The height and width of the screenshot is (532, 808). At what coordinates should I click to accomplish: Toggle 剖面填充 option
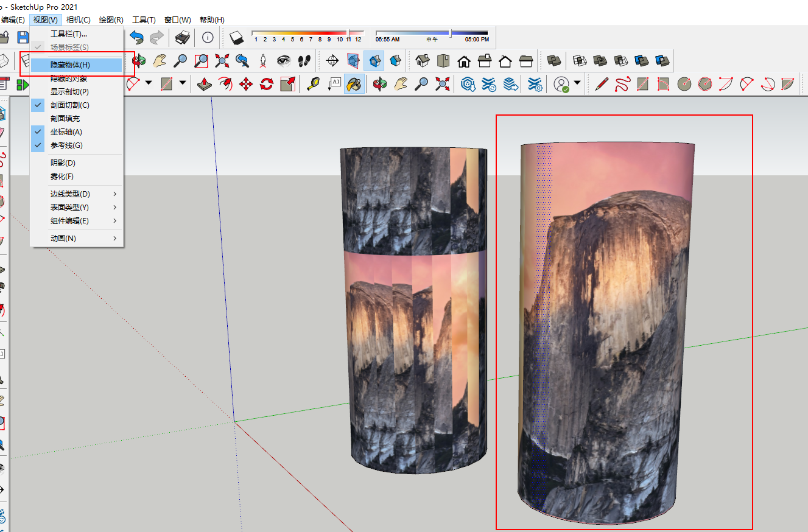coord(77,119)
